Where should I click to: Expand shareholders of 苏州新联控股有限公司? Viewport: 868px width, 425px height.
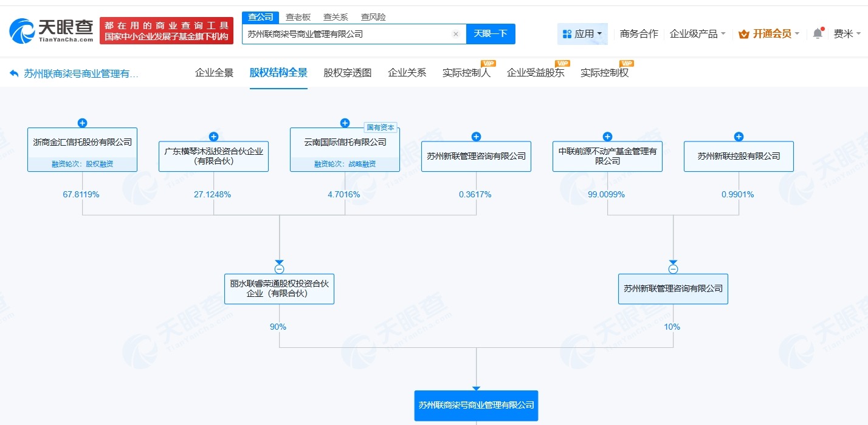(739, 137)
